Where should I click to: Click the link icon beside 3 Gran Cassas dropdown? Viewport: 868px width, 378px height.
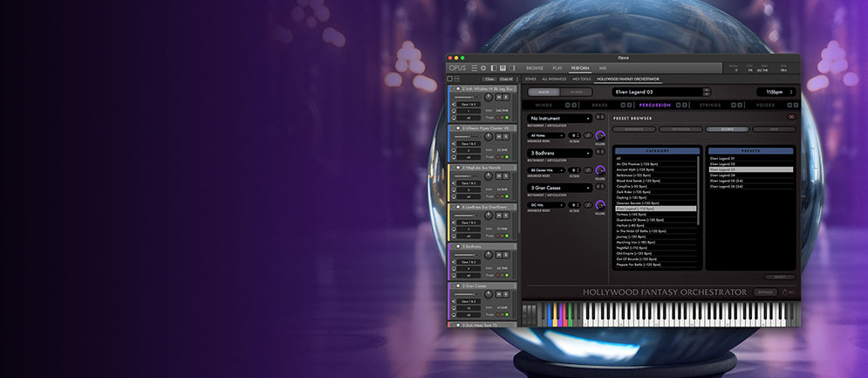tap(600, 187)
